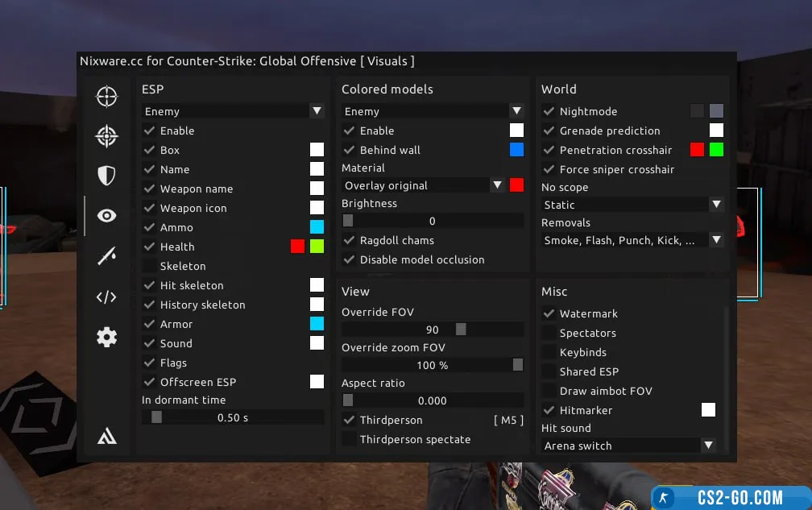Screen dimensions: 812x510
Task: Select the second target crosshair sidebar icon
Action: click(x=106, y=136)
